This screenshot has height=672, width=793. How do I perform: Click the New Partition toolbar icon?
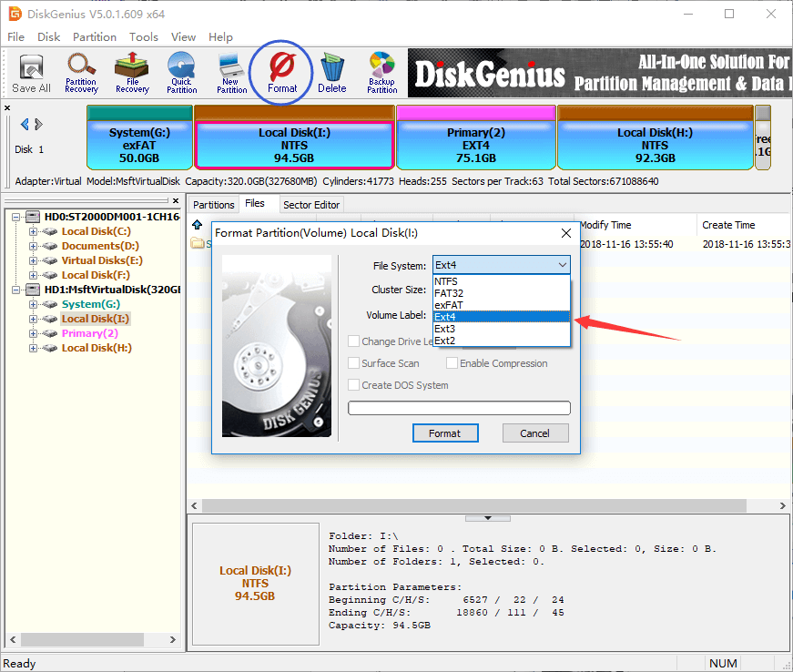pyautogui.click(x=232, y=73)
